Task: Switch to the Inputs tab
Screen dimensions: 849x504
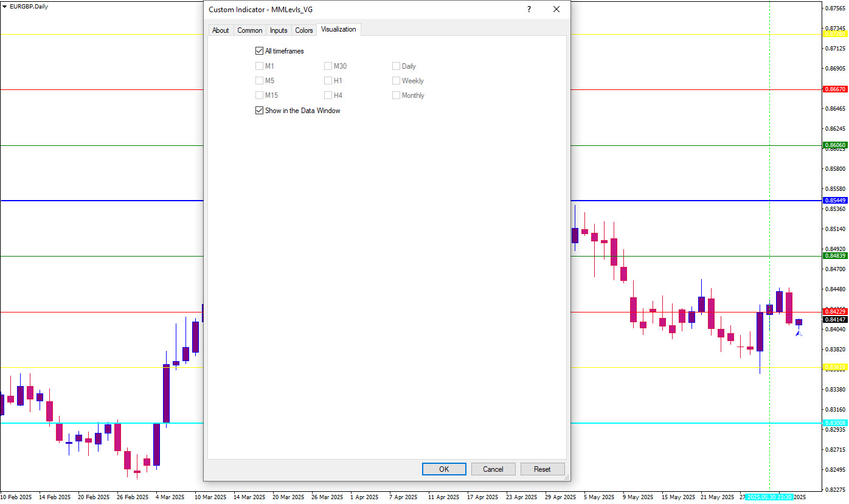Action: point(279,30)
